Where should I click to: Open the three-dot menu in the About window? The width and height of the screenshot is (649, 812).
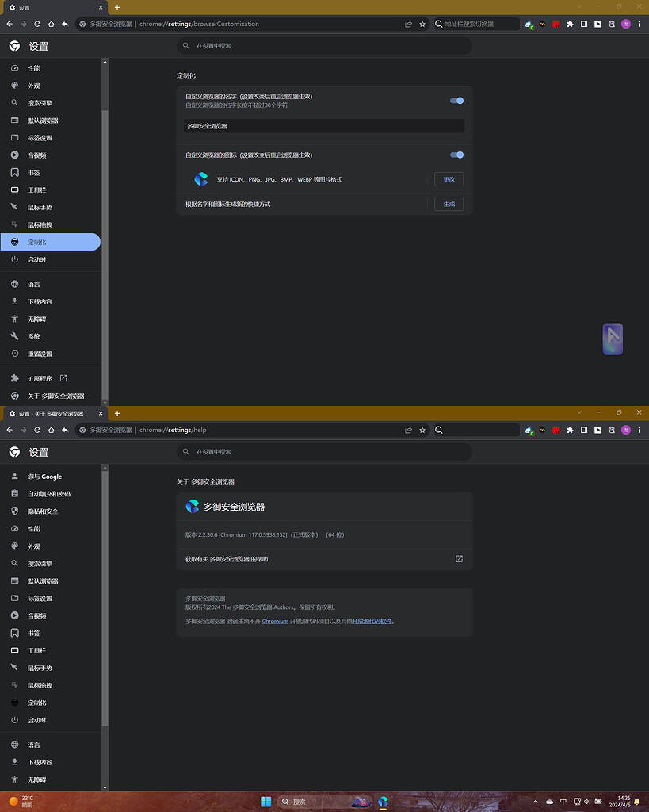(x=639, y=430)
